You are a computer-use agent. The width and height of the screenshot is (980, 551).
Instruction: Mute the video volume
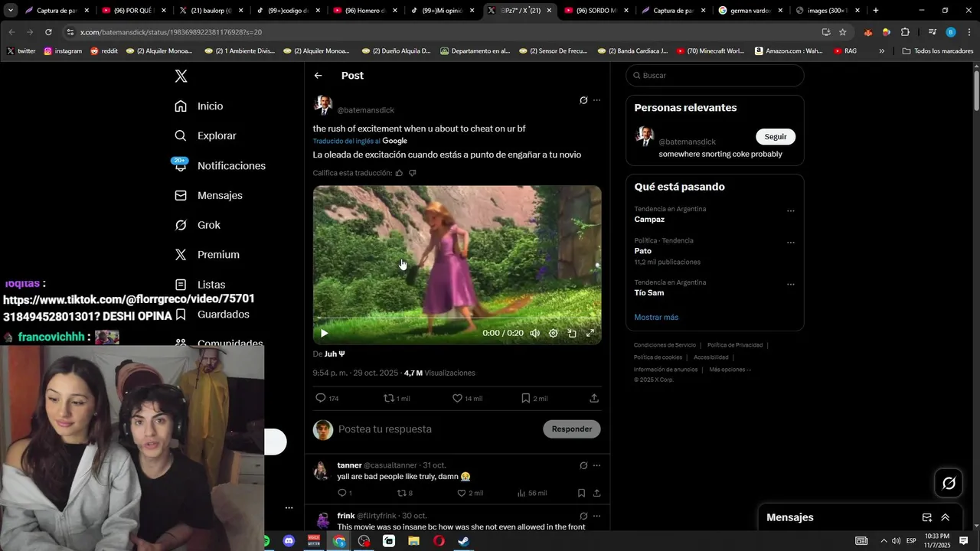[x=534, y=333]
